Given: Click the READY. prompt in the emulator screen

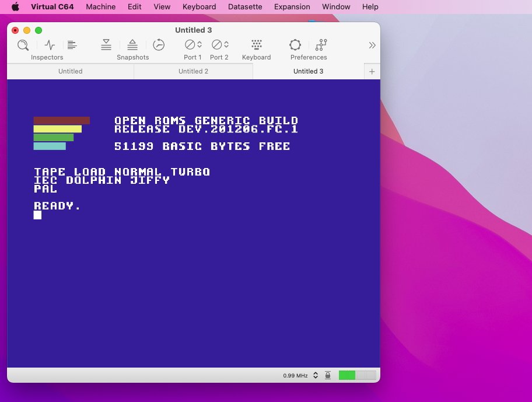Looking at the screenshot, I should tap(57, 206).
